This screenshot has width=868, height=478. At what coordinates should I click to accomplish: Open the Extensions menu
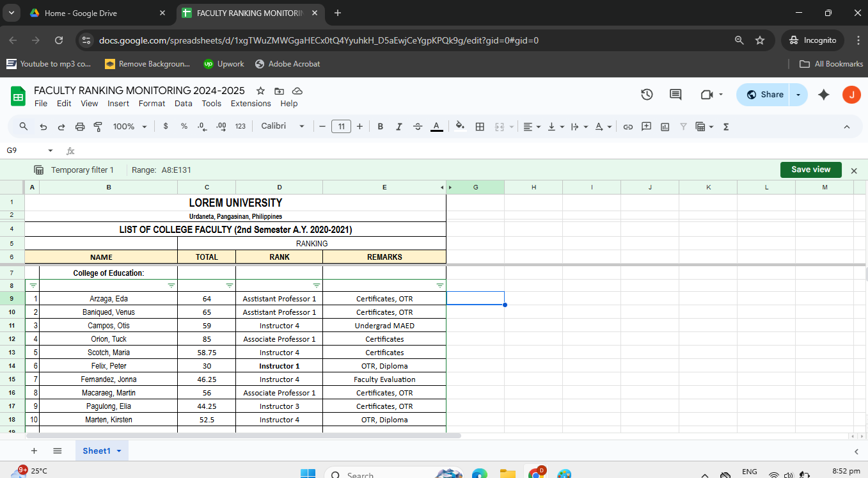click(251, 104)
